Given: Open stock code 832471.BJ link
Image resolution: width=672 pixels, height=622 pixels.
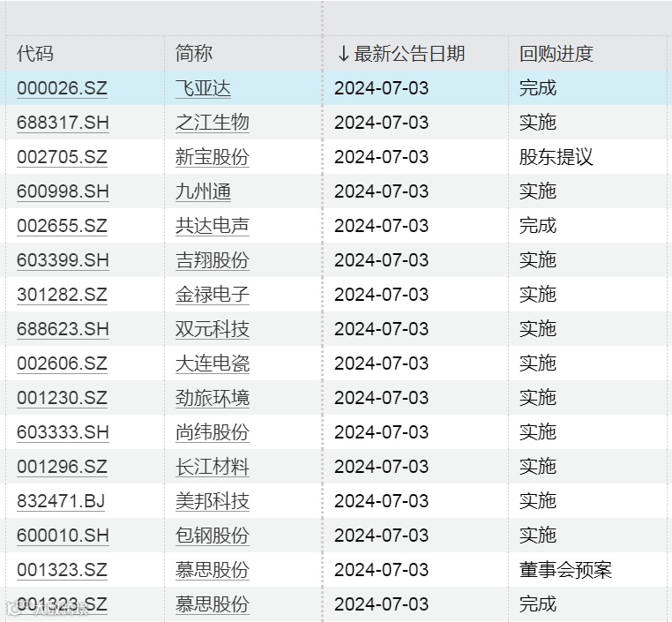Looking at the screenshot, I should click(61, 501).
